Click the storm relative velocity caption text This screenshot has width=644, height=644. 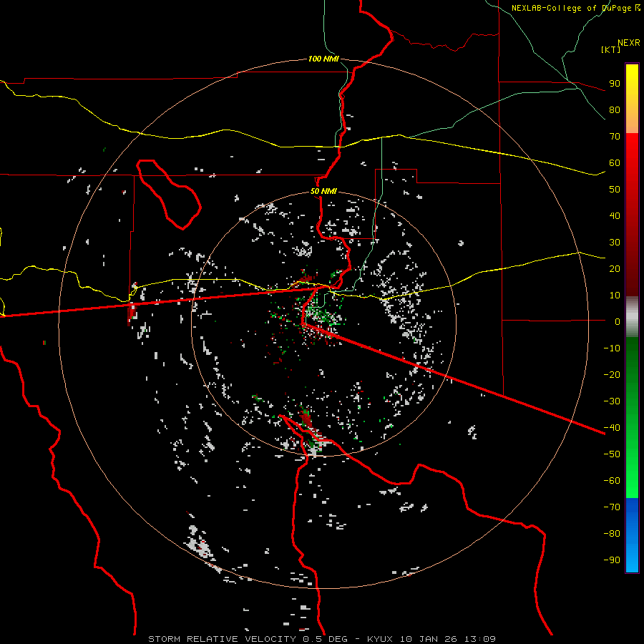(322, 639)
